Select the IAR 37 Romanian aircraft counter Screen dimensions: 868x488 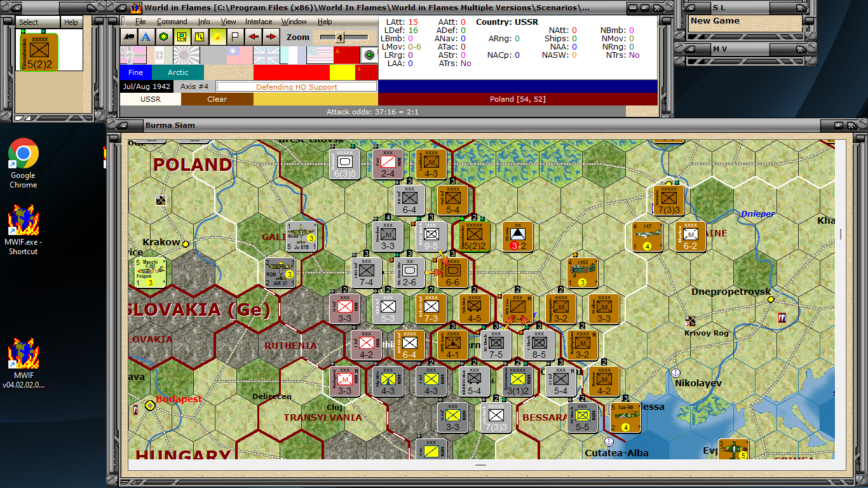pyautogui.click(x=280, y=272)
